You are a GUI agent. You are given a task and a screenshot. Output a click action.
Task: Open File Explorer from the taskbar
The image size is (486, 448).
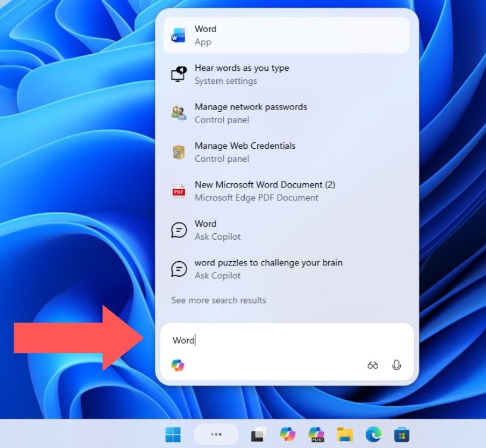tap(345, 435)
